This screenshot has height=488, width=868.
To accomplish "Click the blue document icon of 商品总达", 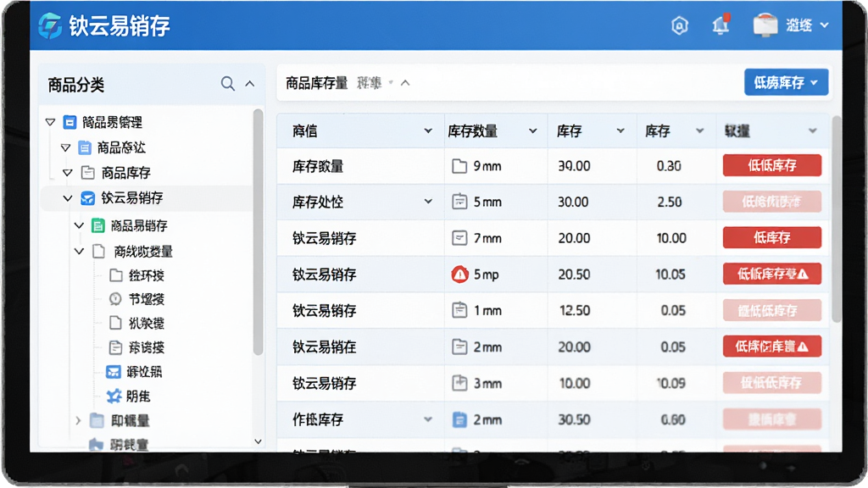I will click(x=85, y=147).
